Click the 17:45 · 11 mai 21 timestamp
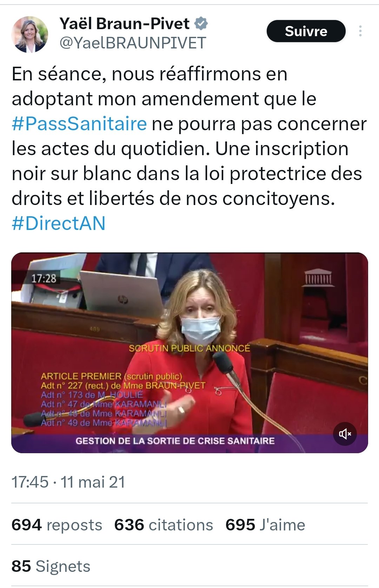This screenshot has height=588, width=379. pyautogui.click(x=68, y=482)
